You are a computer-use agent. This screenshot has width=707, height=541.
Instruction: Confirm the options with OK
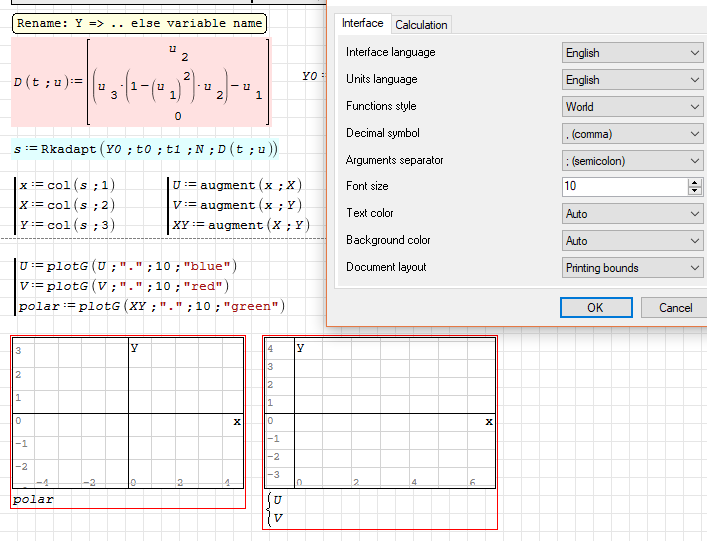coord(595,308)
